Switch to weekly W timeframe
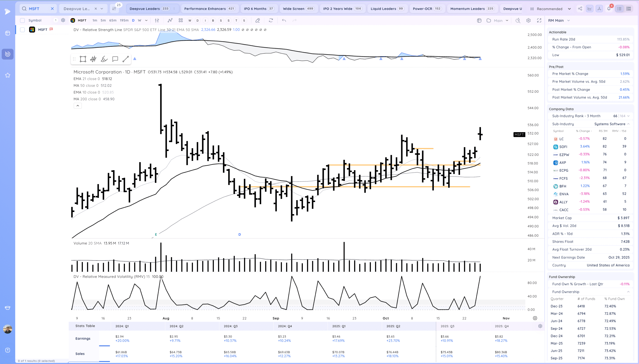This screenshot has height=364, width=639. click(x=140, y=20)
